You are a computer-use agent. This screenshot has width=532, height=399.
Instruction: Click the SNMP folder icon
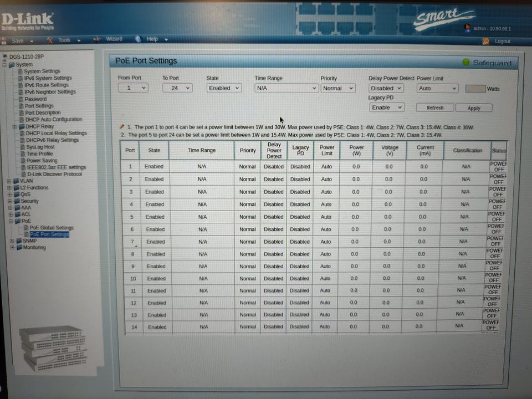click(x=19, y=241)
